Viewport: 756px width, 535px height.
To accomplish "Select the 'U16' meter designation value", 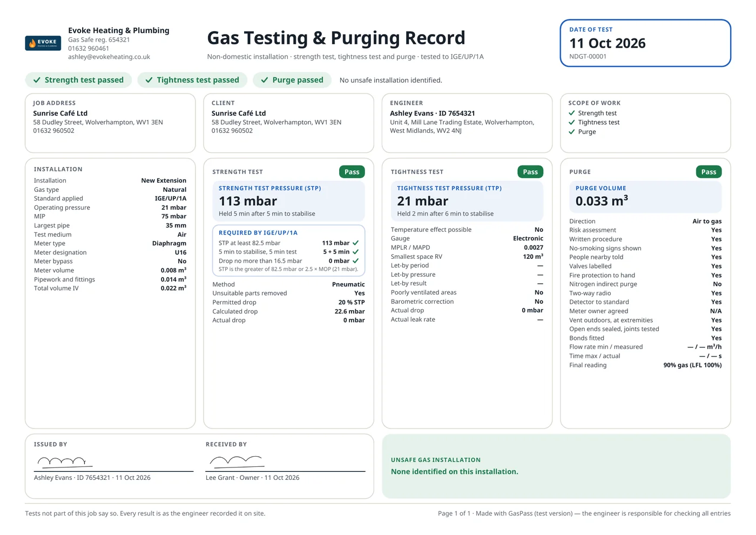I will (180, 252).
